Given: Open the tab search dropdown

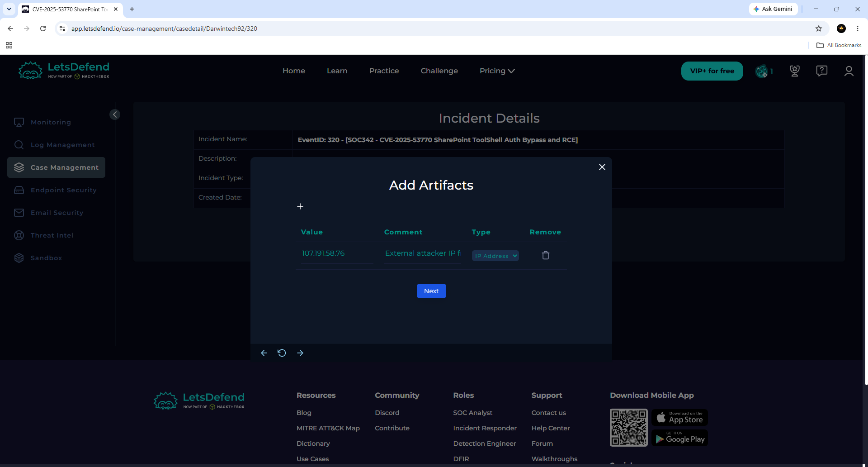Looking at the screenshot, I should [9, 9].
